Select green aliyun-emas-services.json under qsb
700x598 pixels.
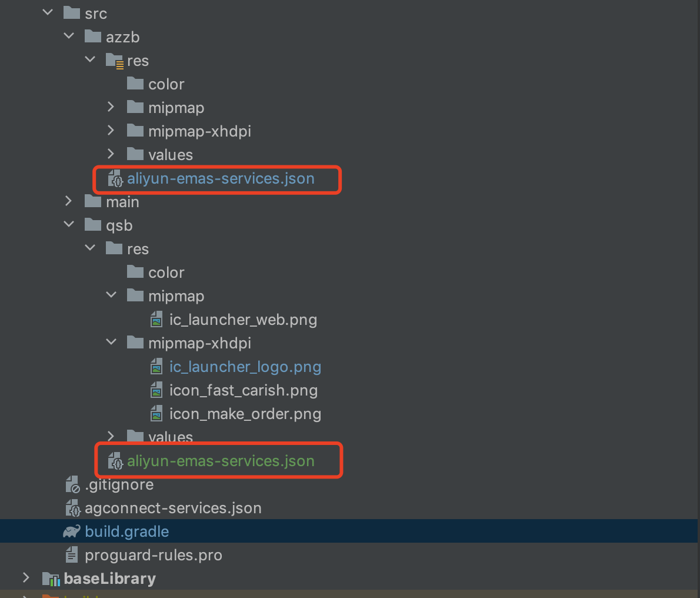(221, 461)
